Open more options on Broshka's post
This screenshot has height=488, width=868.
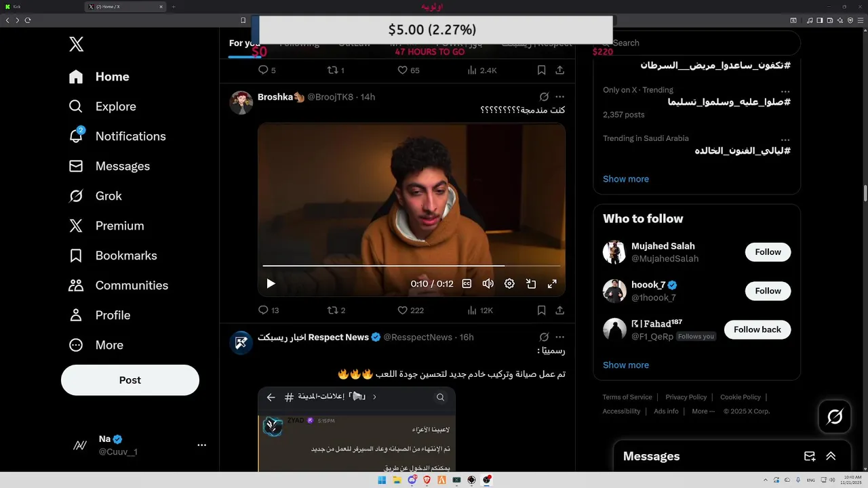559,97
